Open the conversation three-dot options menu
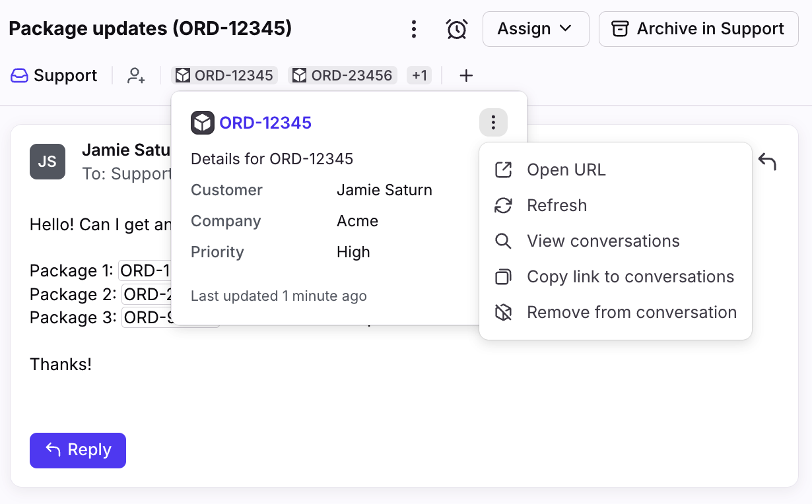812x504 pixels. pos(413,29)
